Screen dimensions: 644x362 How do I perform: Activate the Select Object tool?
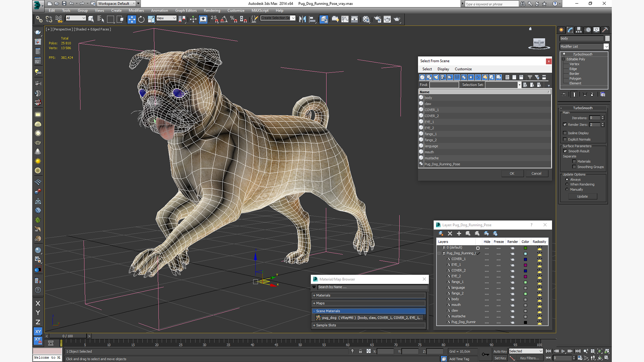click(x=91, y=19)
